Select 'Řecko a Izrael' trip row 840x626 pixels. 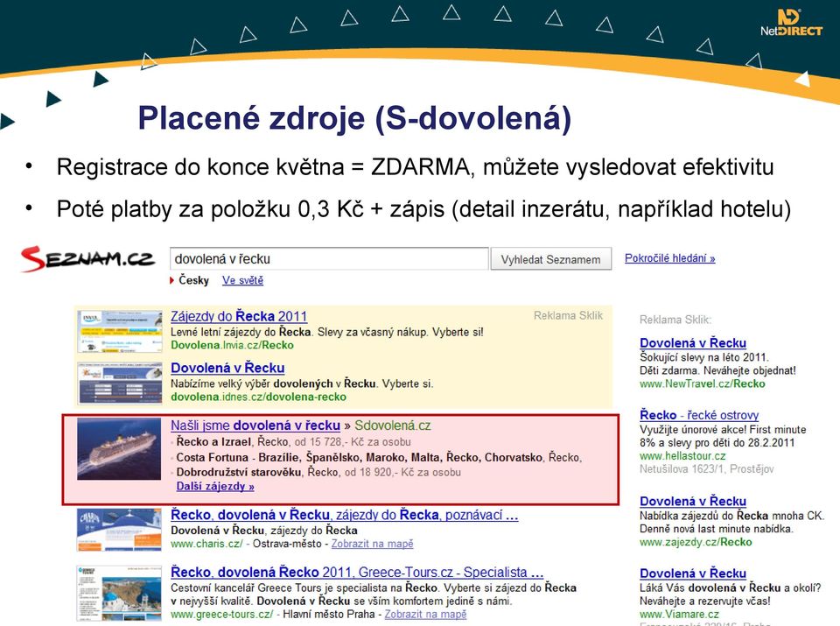coord(294,442)
